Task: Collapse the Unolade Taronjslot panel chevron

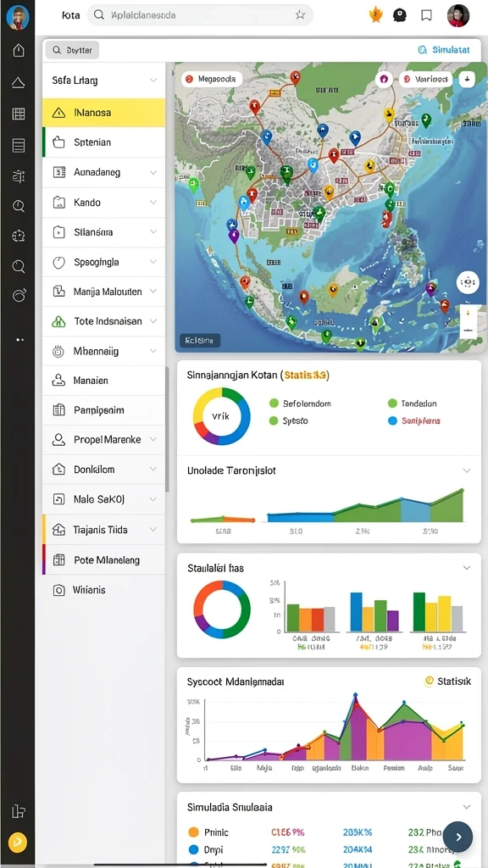Action: point(467,470)
